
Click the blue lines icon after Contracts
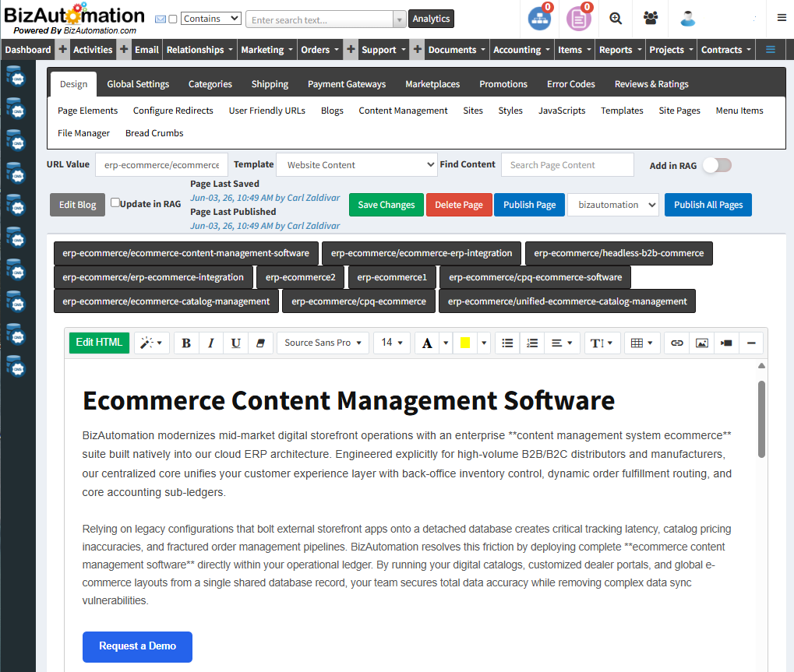[770, 50]
